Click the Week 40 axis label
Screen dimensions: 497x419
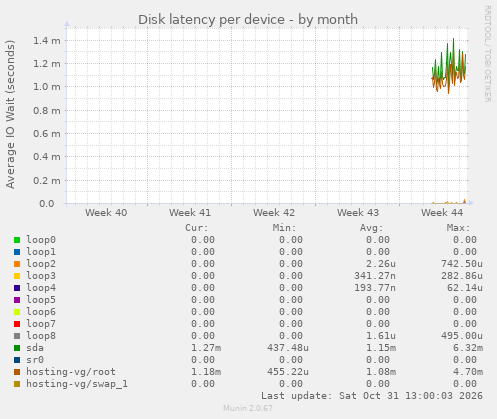(x=106, y=213)
